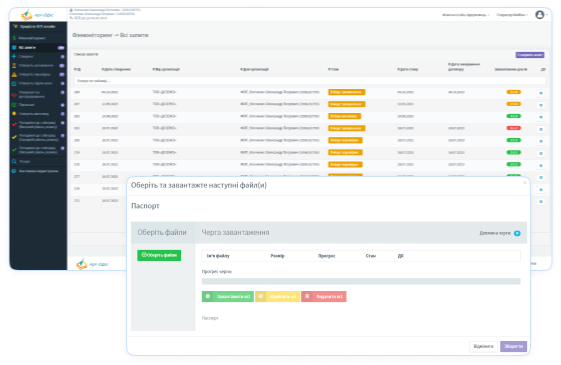561x365 pixels.
Task: Sort the table by the ID column
Action: click(77, 69)
